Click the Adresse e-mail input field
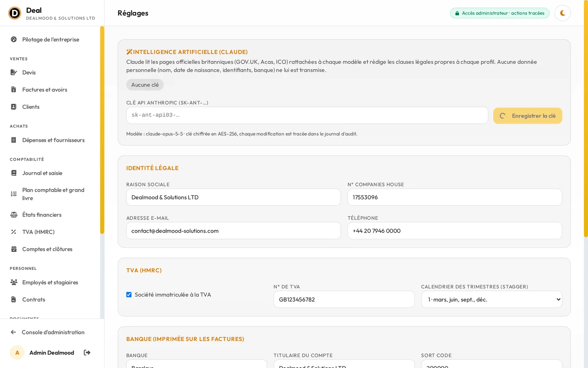The height and width of the screenshot is (368, 588). 234,231
